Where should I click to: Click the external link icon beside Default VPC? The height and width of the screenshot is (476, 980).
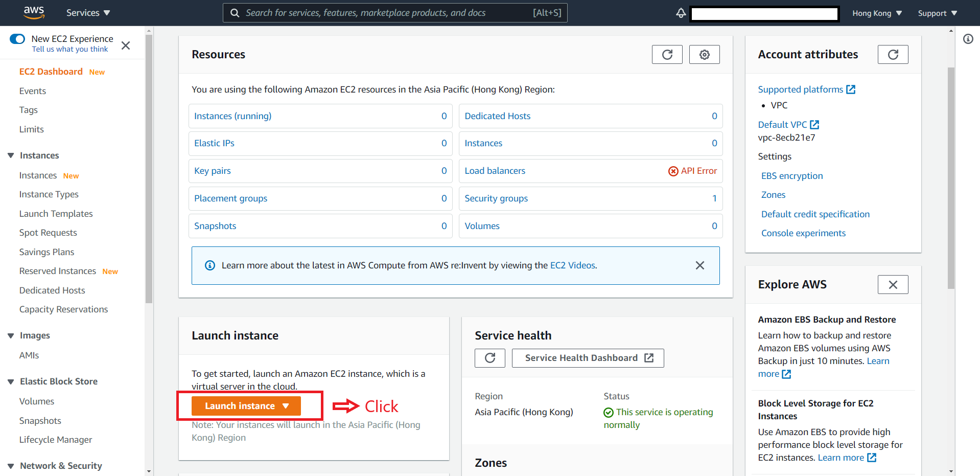814,125
